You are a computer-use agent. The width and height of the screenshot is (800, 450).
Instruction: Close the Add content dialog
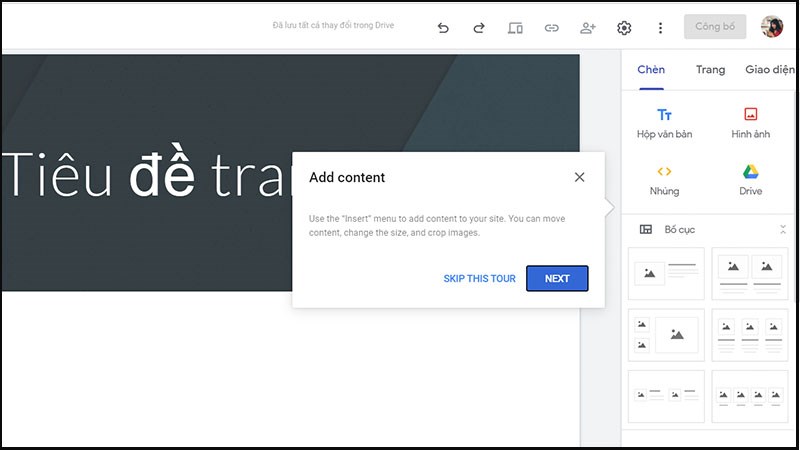[x=580, y=177]
